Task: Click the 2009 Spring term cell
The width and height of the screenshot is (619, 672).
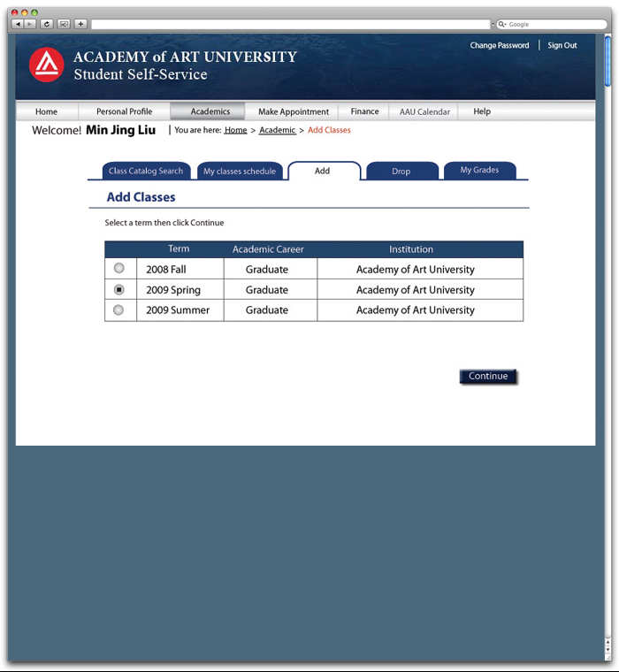Action: [x=180, y=290]
